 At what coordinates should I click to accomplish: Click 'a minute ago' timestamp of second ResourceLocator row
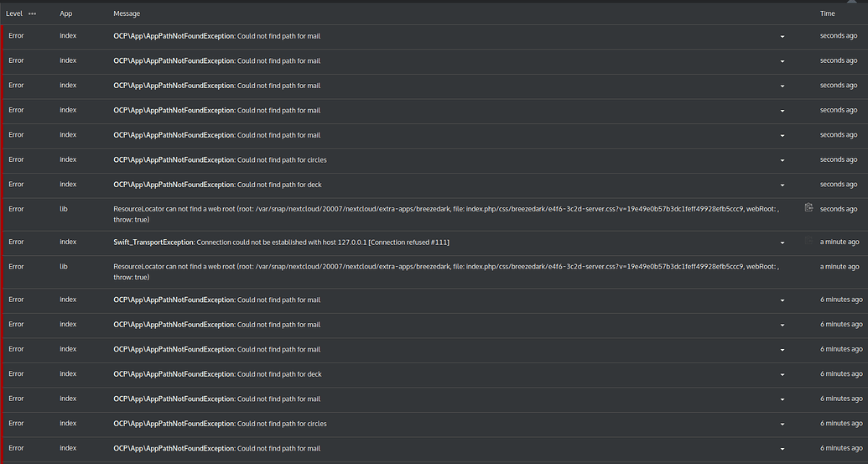840,267
